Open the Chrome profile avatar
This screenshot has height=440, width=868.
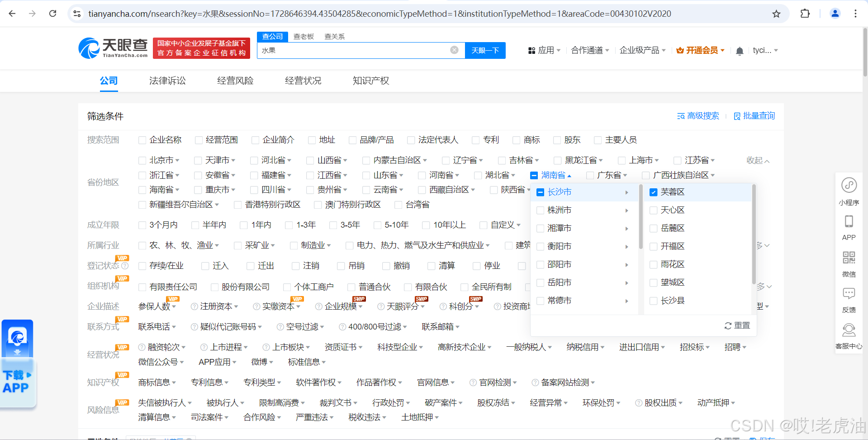coord(835,14)
